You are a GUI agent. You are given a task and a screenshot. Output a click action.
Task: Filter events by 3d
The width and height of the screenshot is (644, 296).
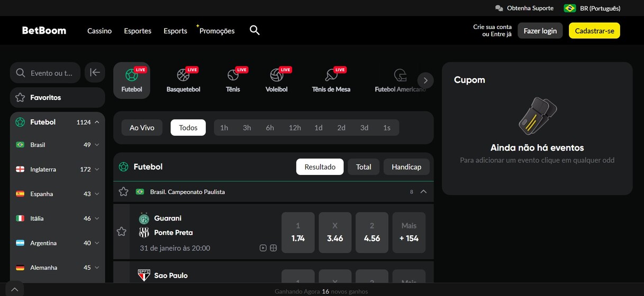coord(364,127)
